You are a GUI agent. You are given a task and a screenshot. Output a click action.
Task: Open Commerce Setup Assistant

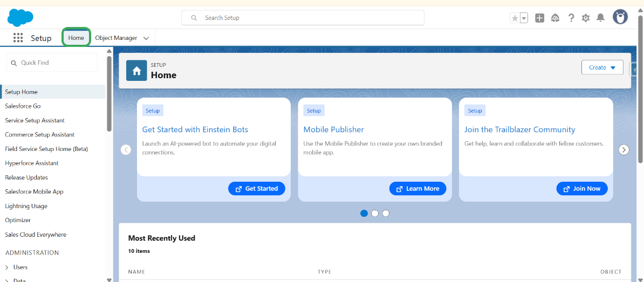[x=39, y=135]
